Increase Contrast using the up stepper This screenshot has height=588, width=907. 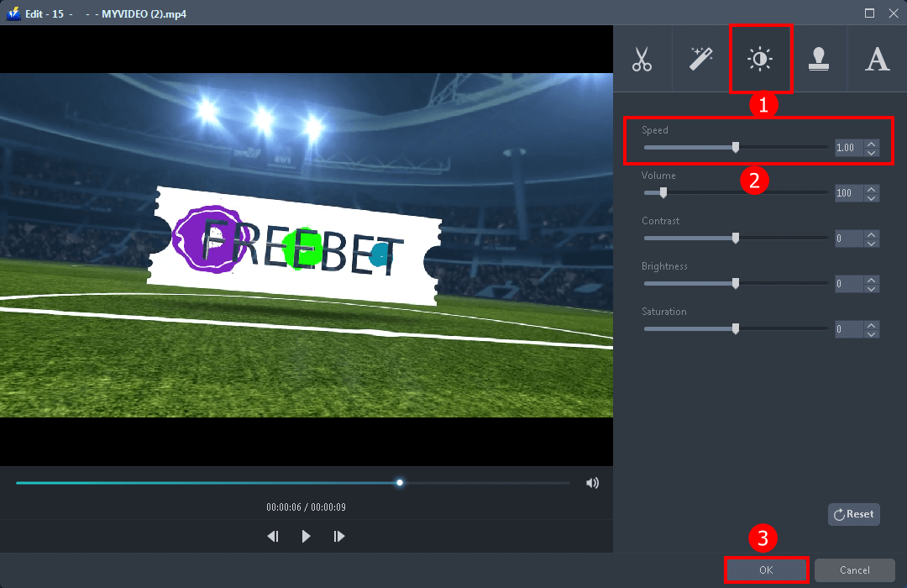[x=872, y=234]
